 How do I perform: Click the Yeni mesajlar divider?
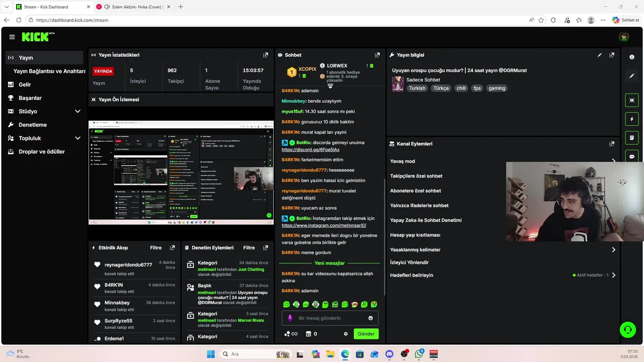pyautogui.click(x=330, y=263)
